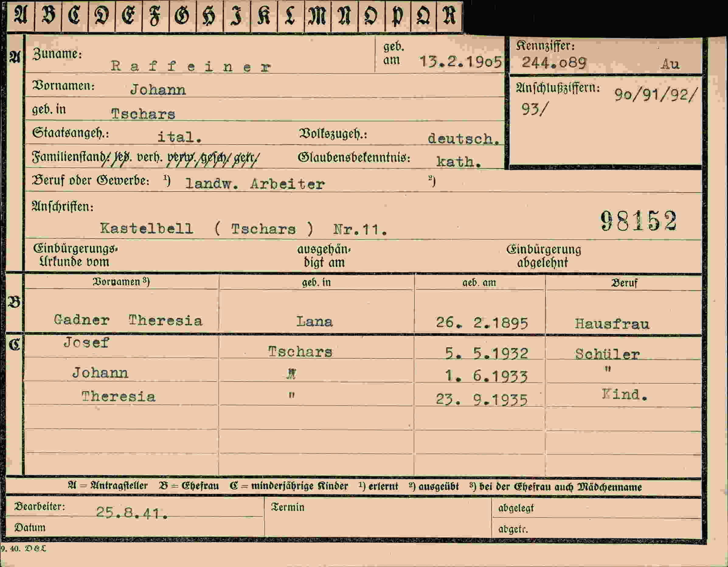The image size is (728, 567).
Task: Click the 'Anschriften:' label
Action: coord(63,207)
